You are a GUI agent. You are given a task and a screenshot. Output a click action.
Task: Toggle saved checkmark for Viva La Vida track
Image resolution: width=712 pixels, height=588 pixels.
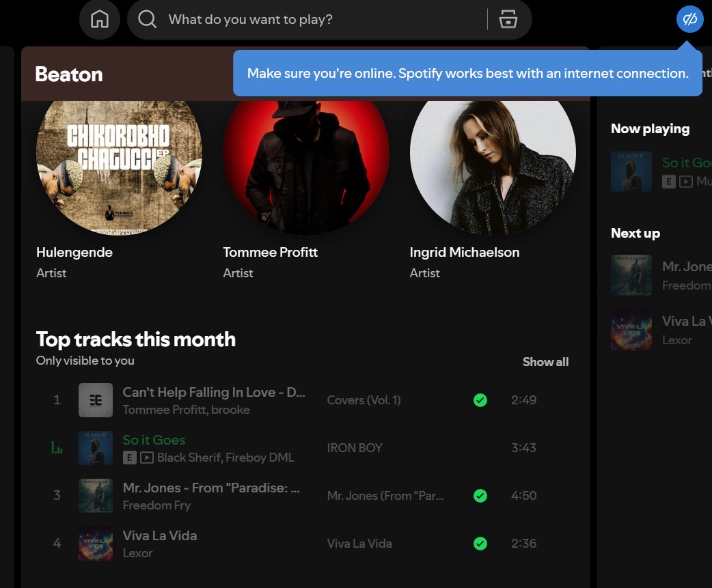pos(480,544)
